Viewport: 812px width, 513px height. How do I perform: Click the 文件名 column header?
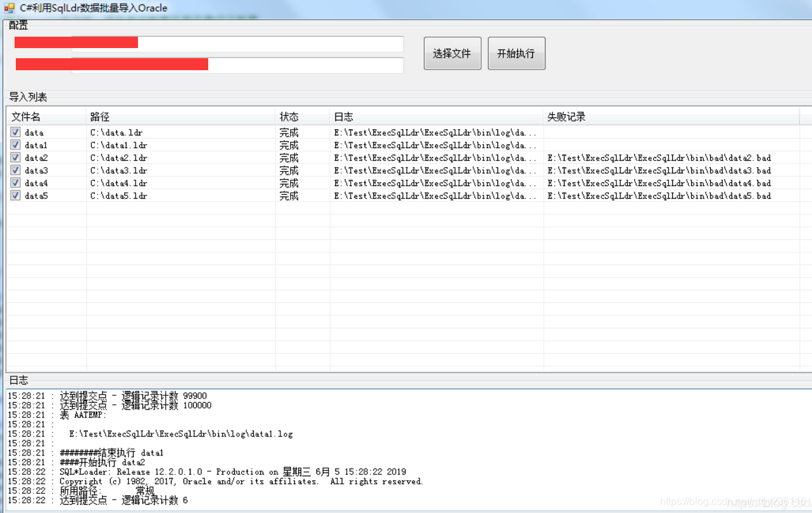click(46, 116)
